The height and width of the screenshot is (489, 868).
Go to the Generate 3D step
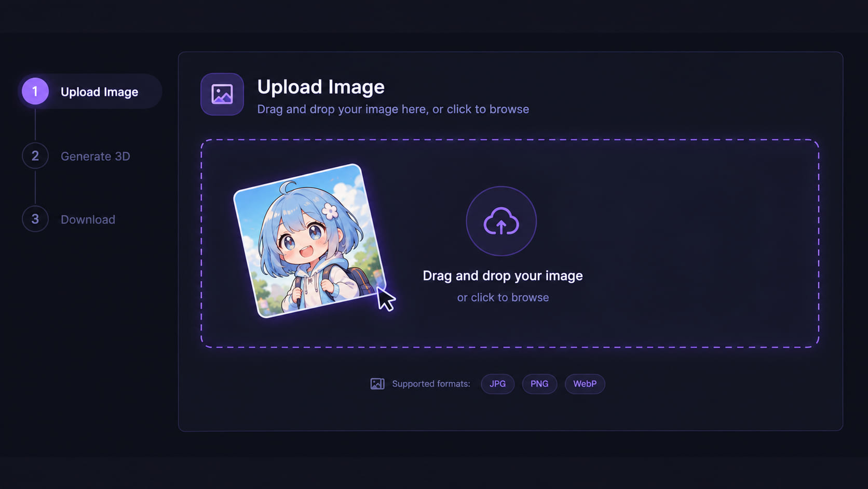point(95,156)
